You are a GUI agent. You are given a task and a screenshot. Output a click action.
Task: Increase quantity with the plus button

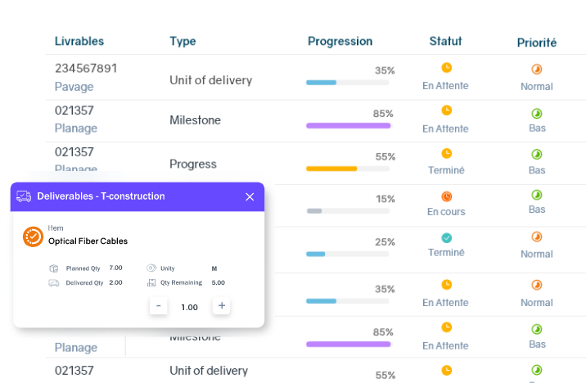coord(221,306)
